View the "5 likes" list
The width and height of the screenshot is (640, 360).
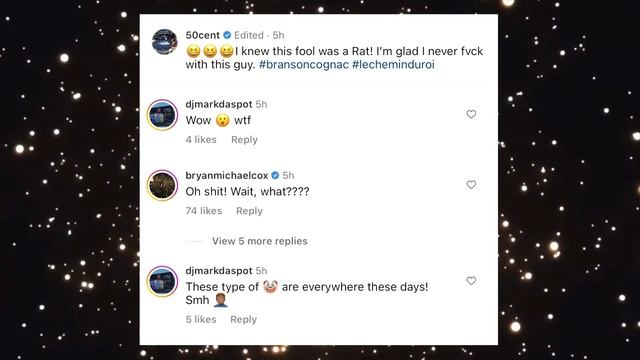(x=201, y=320)
